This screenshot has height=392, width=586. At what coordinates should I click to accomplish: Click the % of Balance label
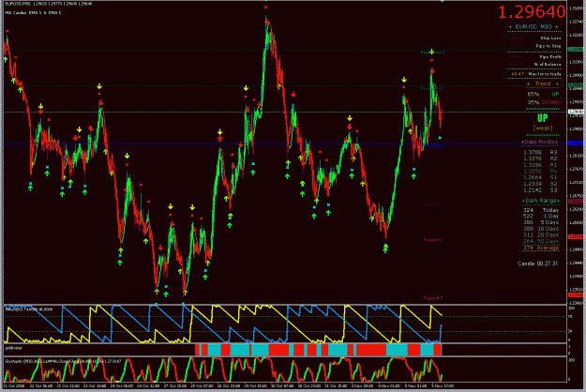pyautogui.click(x=548, y=65)
